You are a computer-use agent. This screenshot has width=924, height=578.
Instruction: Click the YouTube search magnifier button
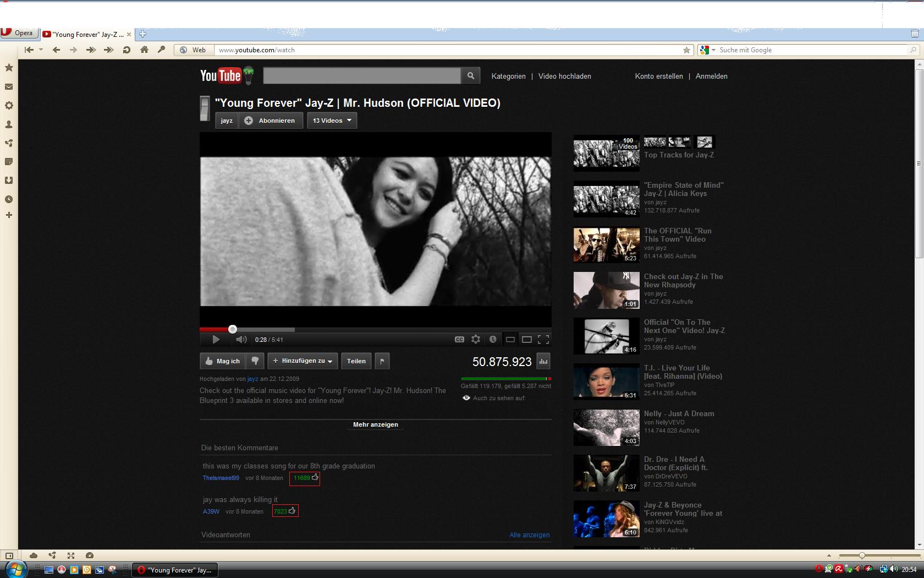pos(471,76)
